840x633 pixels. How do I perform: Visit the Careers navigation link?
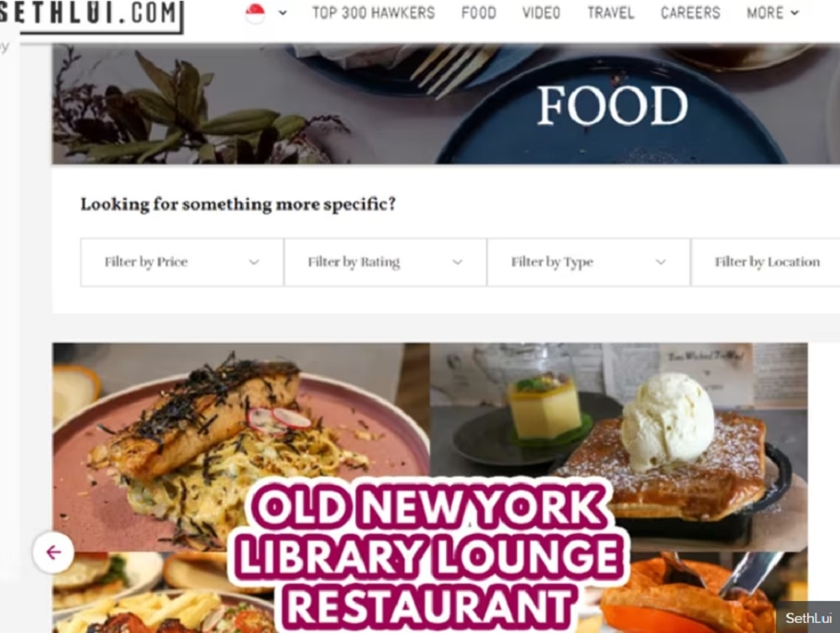coord(690,13)
